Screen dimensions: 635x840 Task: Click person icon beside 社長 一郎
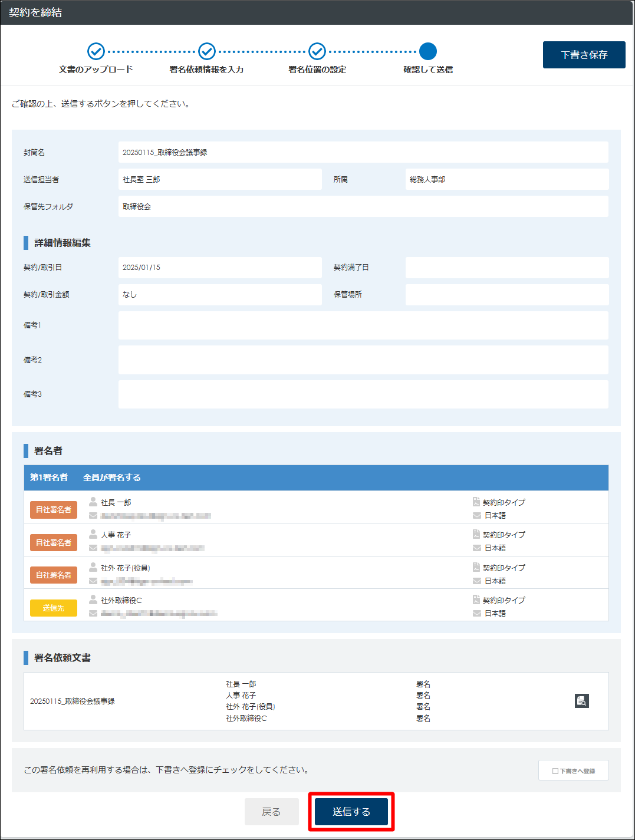[x=93, y=502]
